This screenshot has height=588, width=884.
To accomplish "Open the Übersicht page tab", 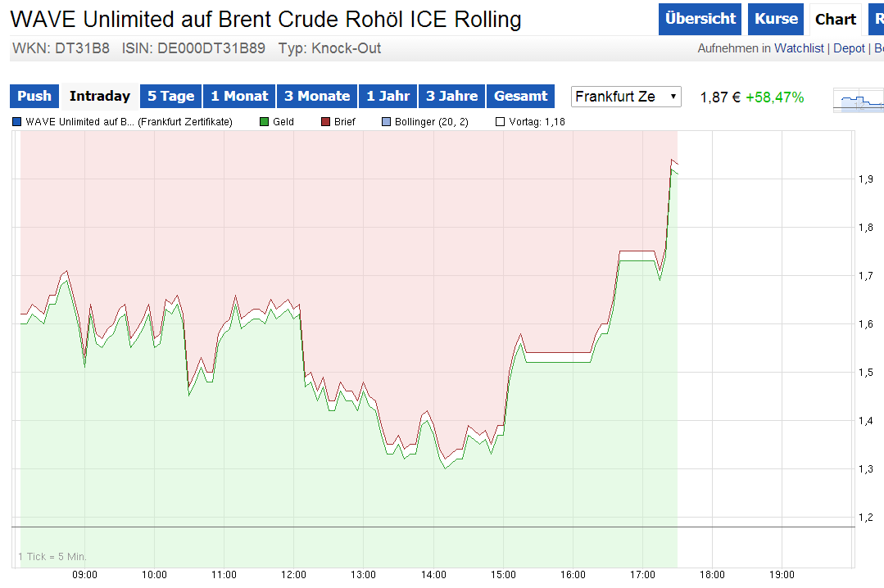I will coord(700,20).
